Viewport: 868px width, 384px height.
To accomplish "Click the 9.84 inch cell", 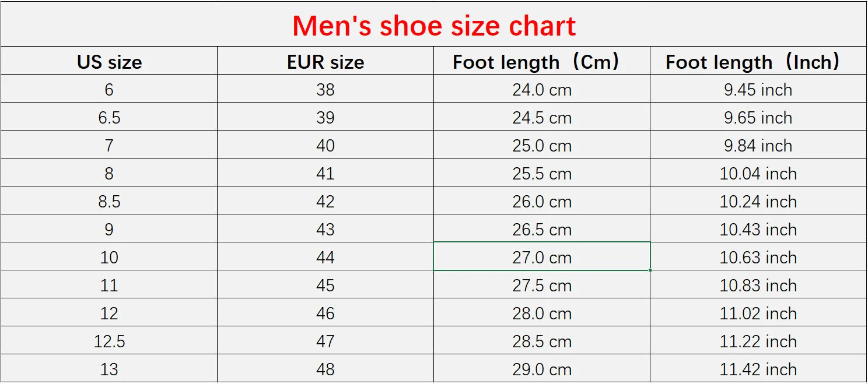I will (x=758, y=146).
